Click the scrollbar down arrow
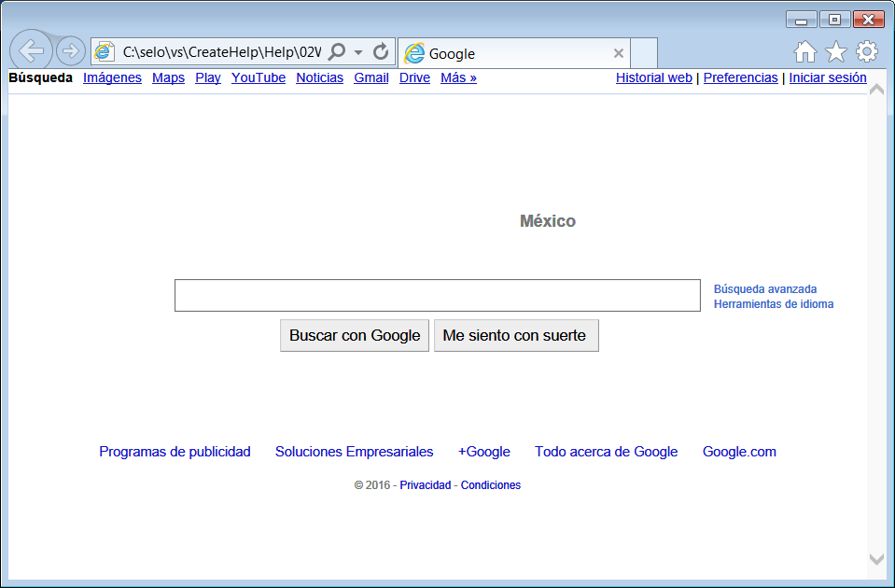This screenshot has height=588, width=895. click(876, 559)
